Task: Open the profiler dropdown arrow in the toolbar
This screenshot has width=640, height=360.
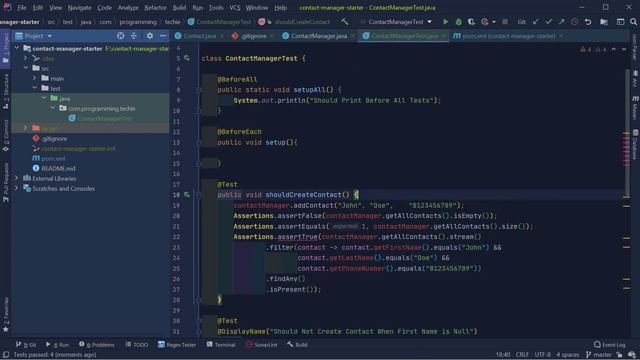Action: (494, 22)
